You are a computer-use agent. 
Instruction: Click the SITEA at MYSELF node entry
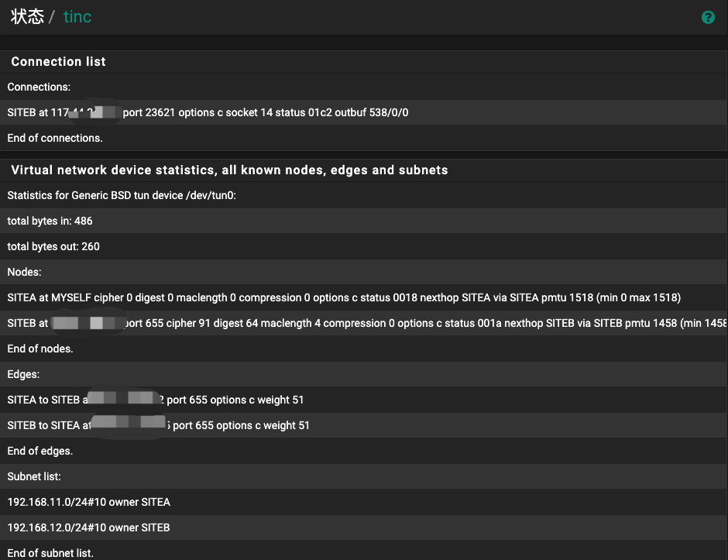point(344,298)
